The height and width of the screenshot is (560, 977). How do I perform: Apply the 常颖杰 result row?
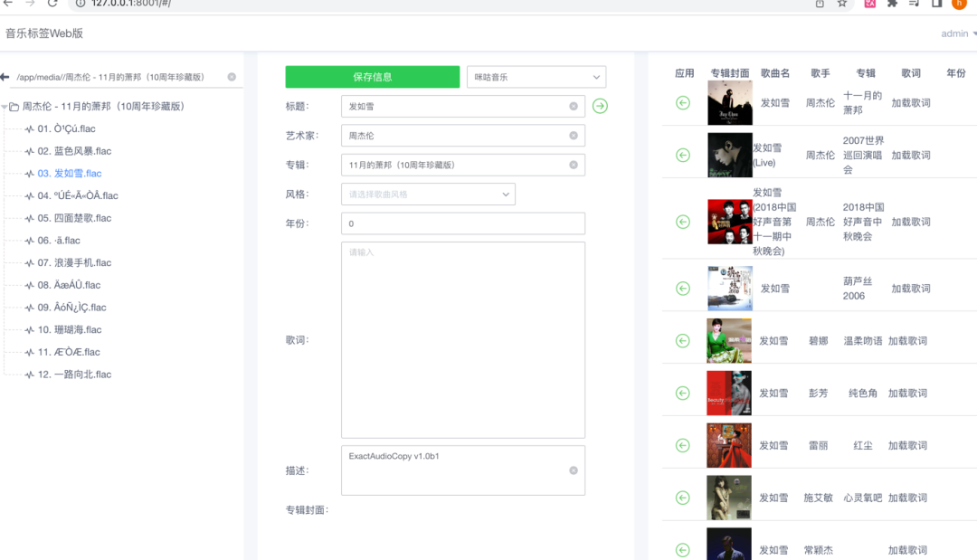(x=683, y=550)
